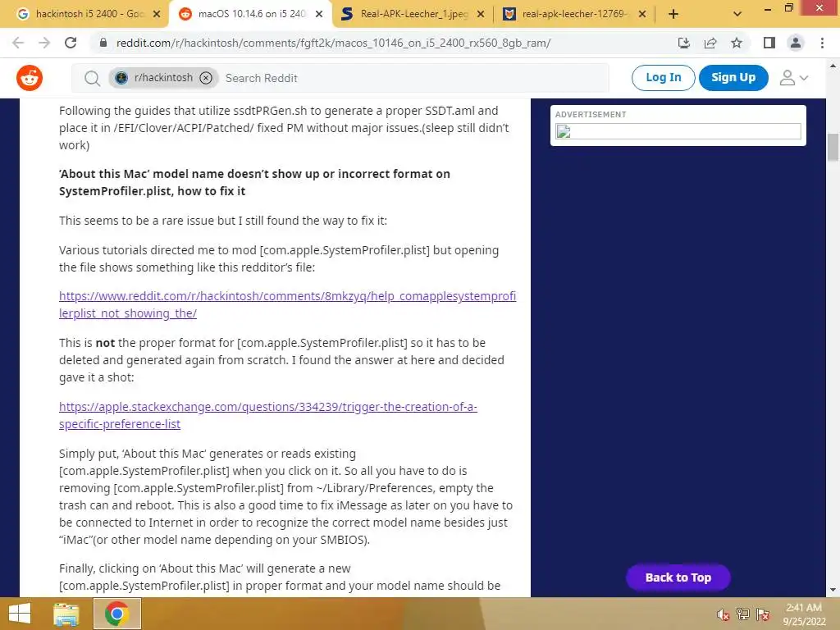Viewport: 840px width, 630px height.
Task: Open the browser side panel
Action: pos(769,43)
